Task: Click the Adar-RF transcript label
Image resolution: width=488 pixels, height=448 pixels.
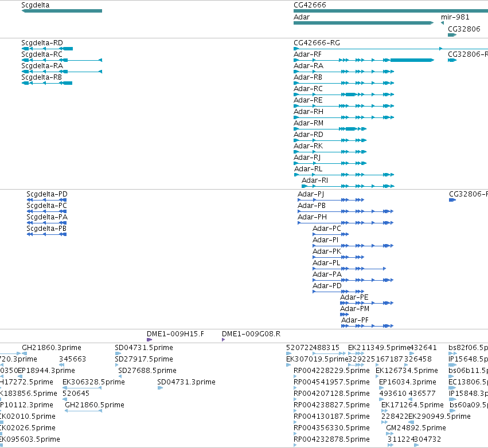Action: [307, 54]
